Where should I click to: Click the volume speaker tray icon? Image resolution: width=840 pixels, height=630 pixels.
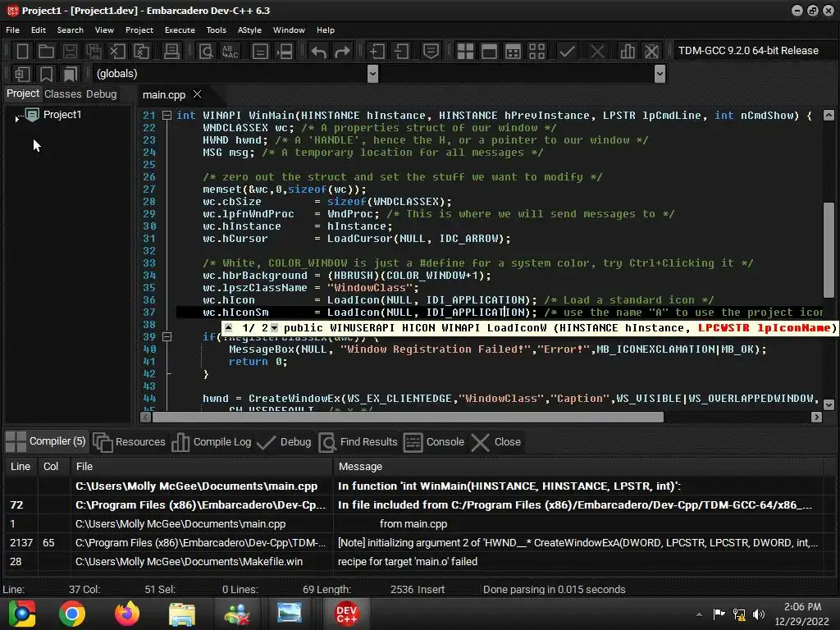click(759, 614)
